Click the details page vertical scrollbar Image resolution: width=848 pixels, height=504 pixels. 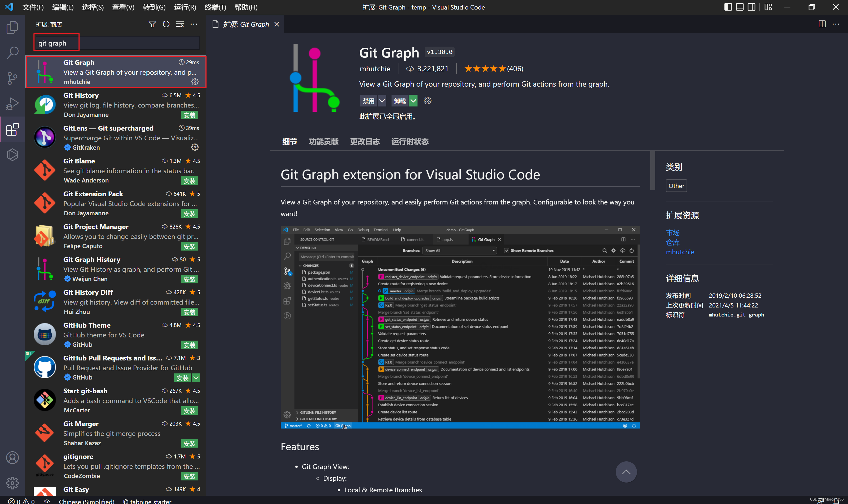coord(652,171)
